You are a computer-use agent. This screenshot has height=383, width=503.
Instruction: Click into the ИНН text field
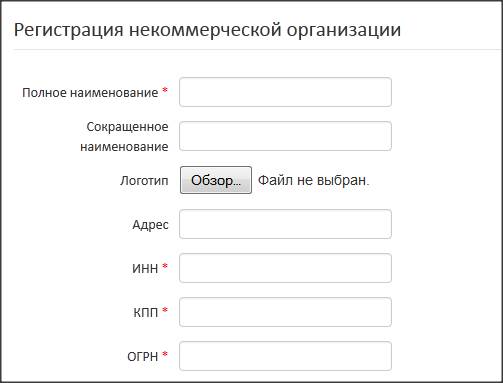point(285,268)
